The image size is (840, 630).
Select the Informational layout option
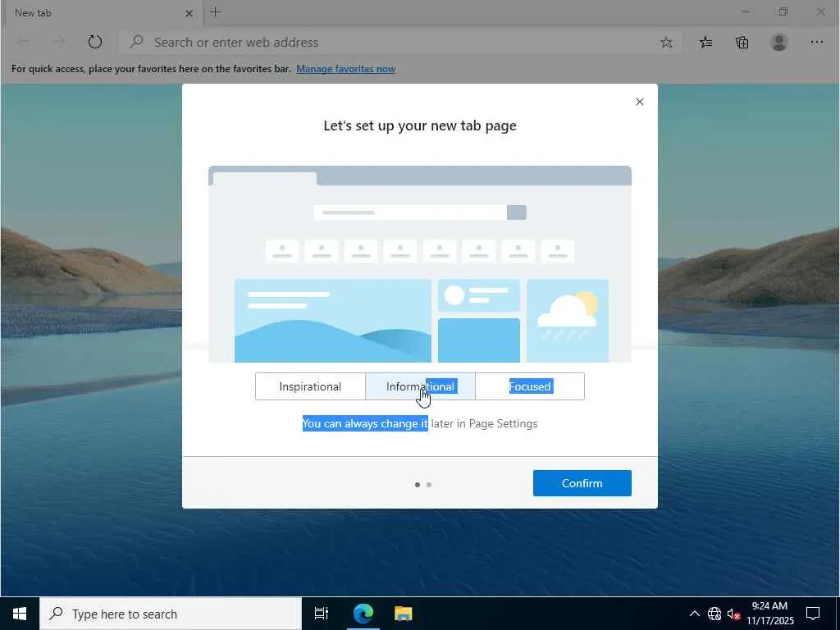point(421,387)
